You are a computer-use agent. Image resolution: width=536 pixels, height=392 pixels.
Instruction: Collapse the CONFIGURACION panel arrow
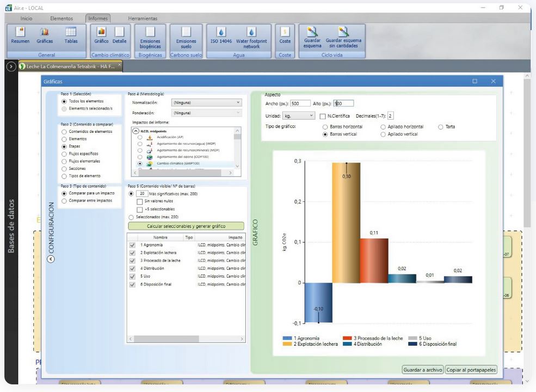[x=51, y=259]
